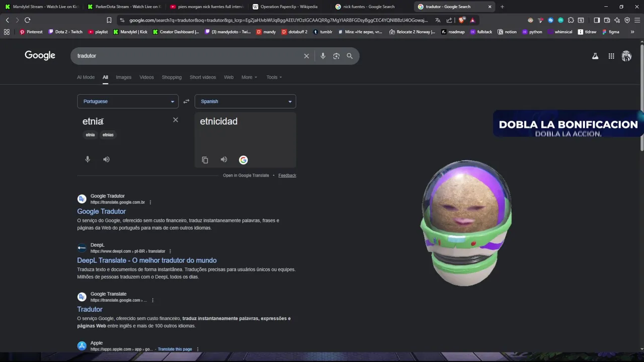Open the Google account avatar
Viewport: 644px width, 362px height.
(x=626, y=56)
